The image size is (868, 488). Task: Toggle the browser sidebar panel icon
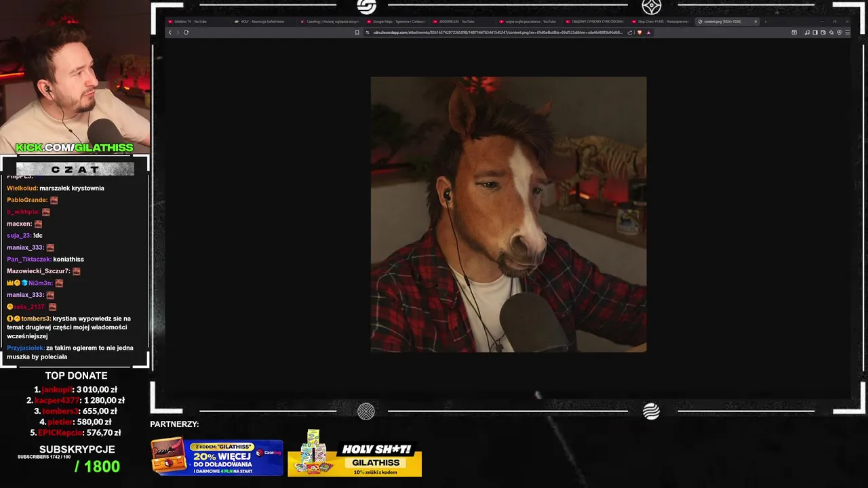coord(815,32)
